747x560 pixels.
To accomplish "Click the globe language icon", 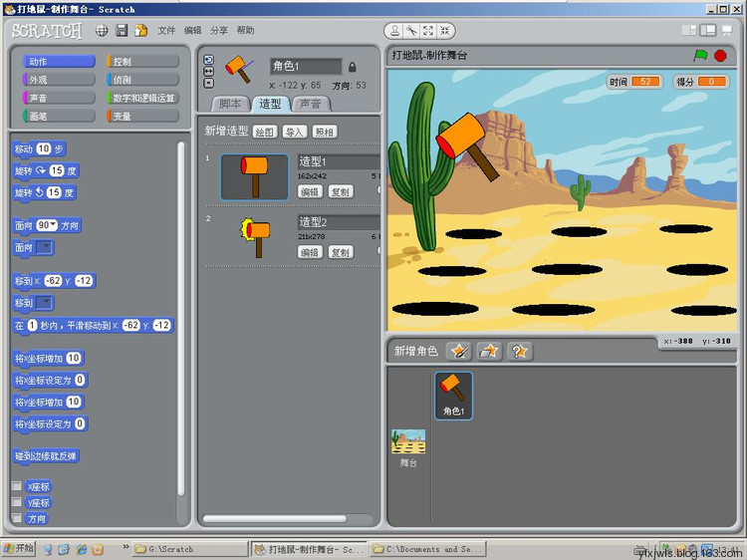I will [x=102, y=31].
